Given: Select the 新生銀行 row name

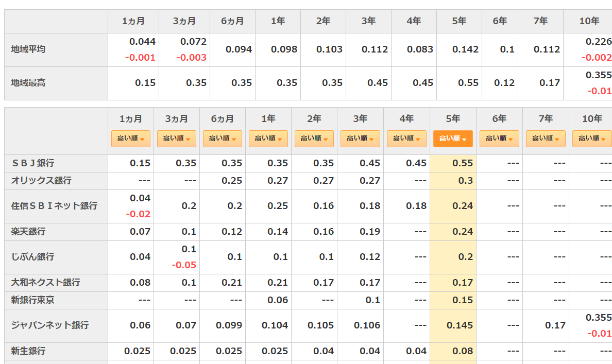Looking at the screenshot, I should 28,351.
